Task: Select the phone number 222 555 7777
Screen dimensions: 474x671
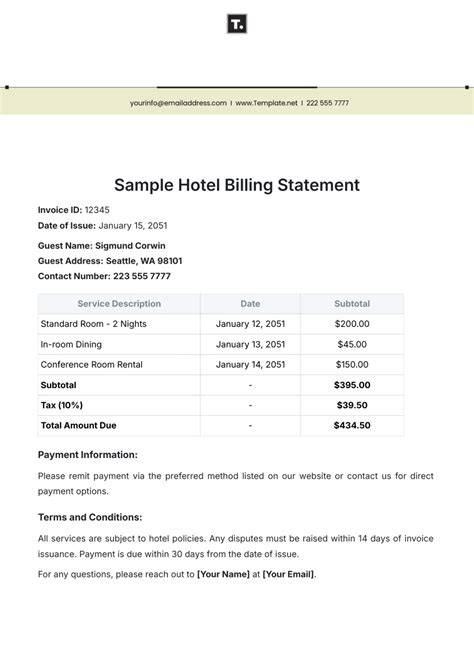Action: pos(327,103)
